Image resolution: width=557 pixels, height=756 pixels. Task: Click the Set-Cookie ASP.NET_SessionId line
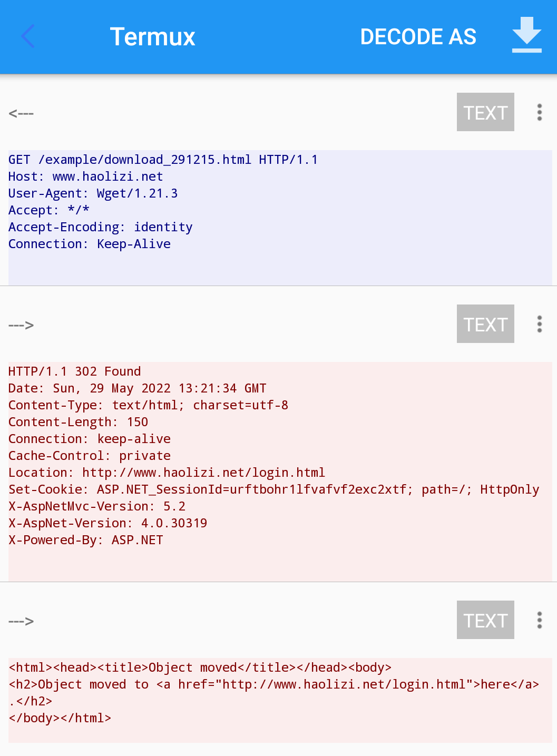(273, 489)
